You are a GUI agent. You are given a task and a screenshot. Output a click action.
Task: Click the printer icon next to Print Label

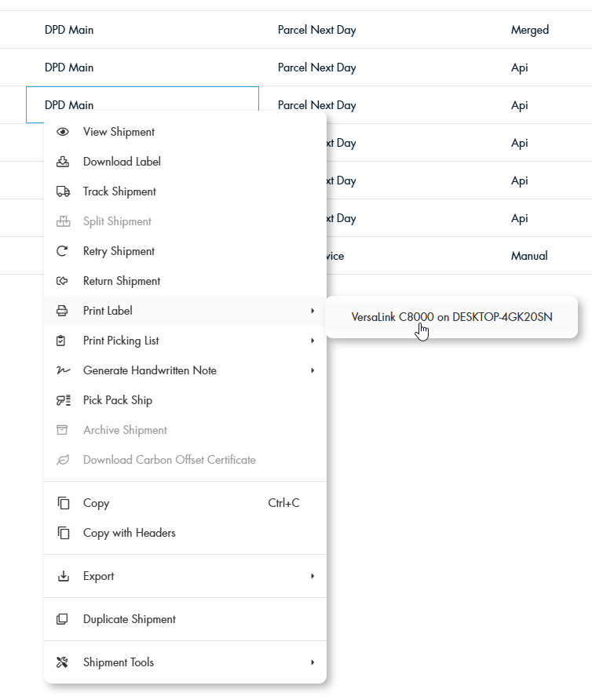click(x=63, y=311)
